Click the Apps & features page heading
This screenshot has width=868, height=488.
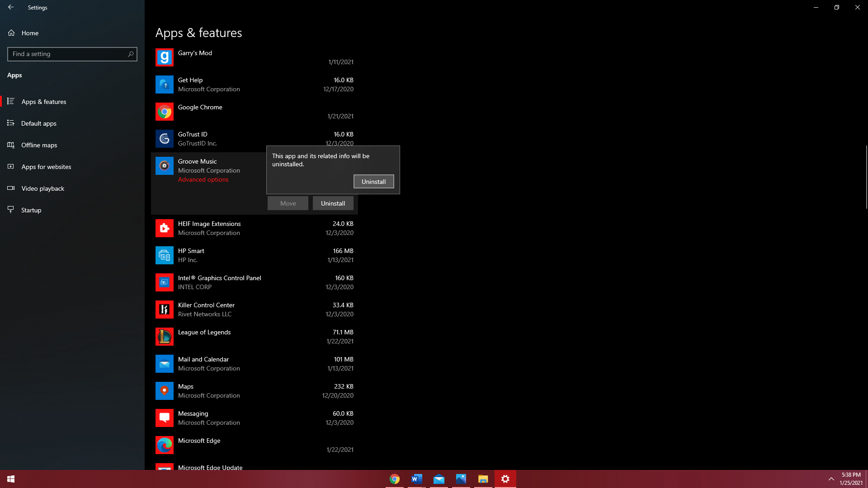[198, 33]
